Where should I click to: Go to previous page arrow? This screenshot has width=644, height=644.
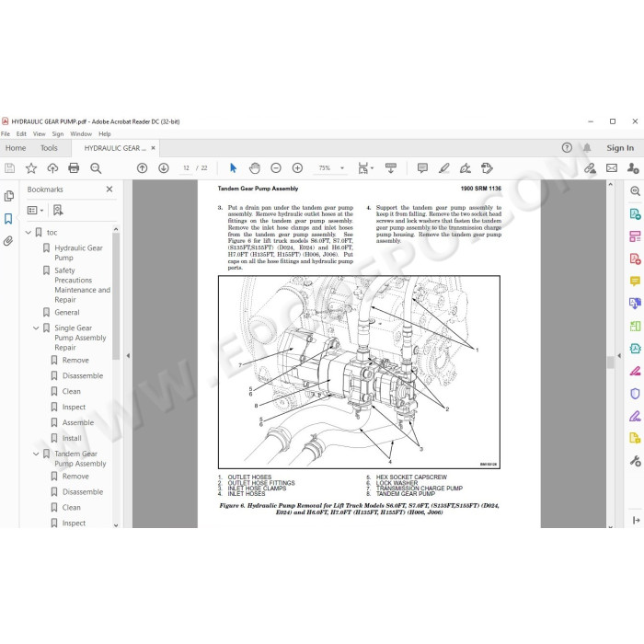[x=142, y=168]
